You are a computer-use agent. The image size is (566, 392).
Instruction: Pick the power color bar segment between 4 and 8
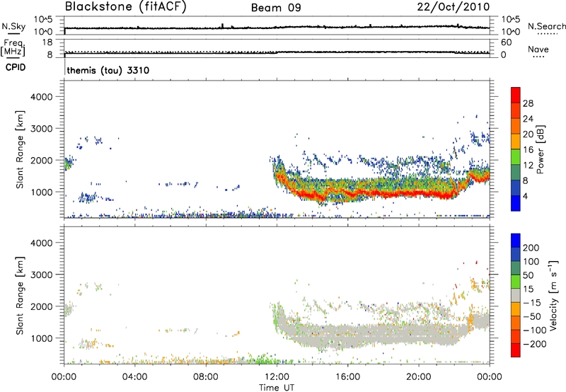pos(516,188)
